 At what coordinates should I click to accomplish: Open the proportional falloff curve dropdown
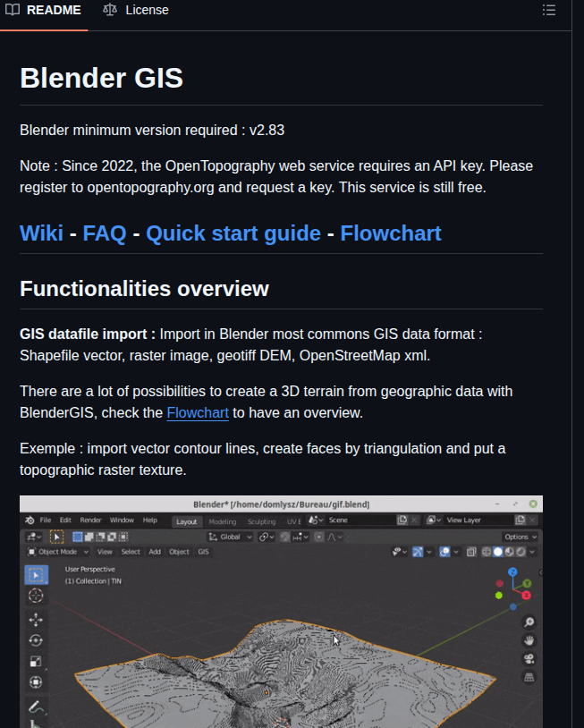click(x=334, y=538)
